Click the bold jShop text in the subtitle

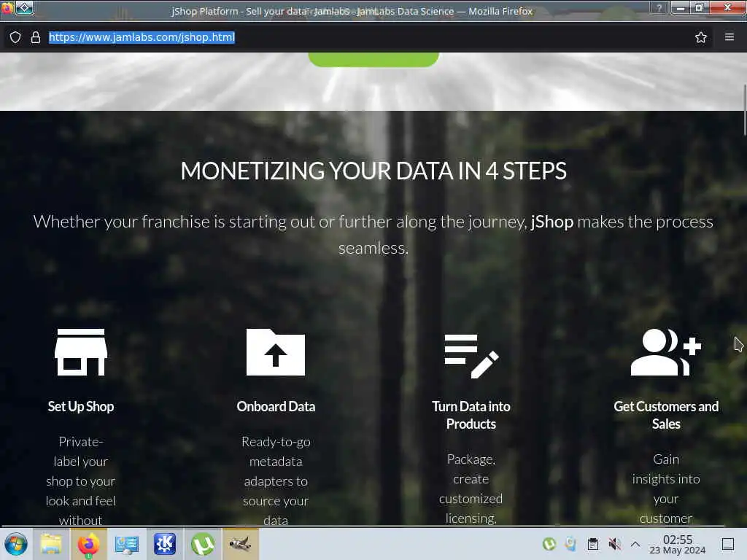click(x=551, y=222)
